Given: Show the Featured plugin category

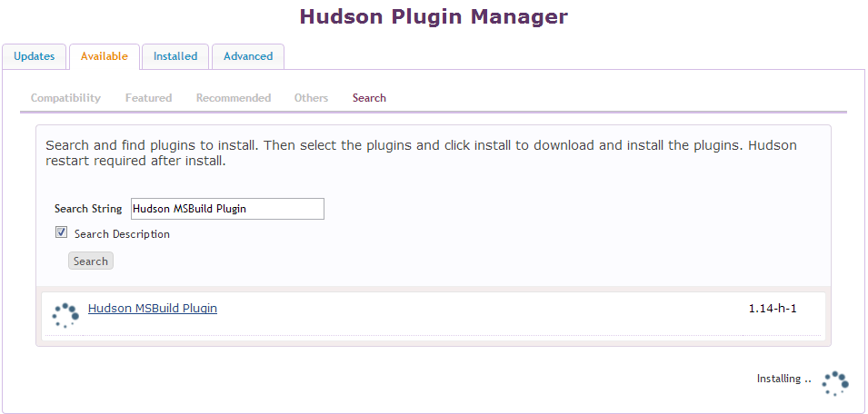Looking at the screenshot, I should (x=148, y=98).
